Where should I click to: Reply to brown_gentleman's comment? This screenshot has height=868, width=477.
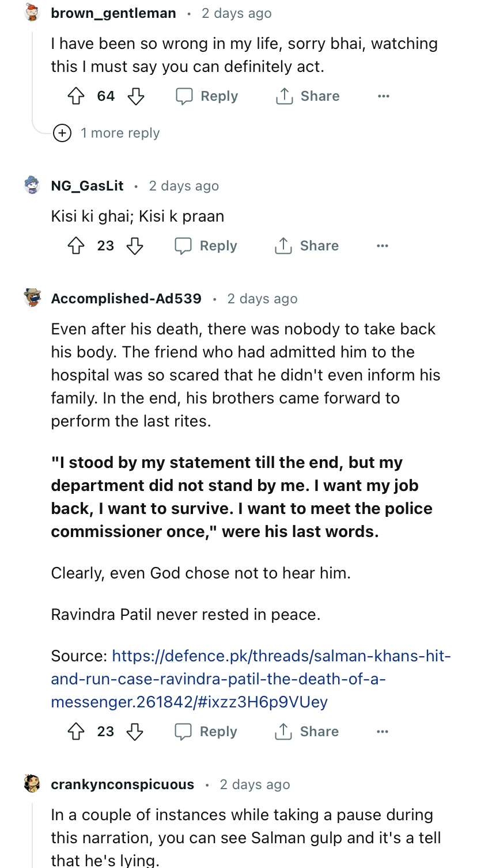(x=207, y=96)
